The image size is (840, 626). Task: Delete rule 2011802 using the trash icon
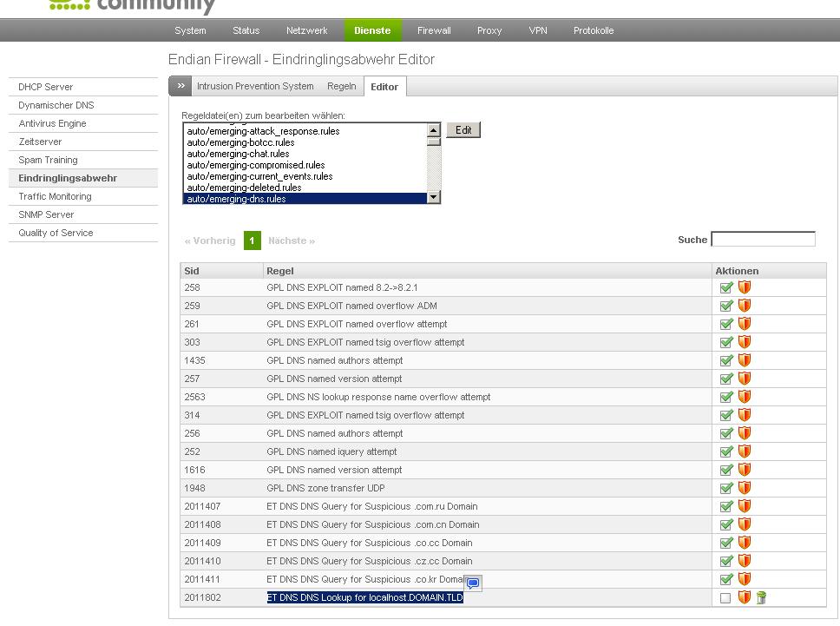[x=761, y=597]
